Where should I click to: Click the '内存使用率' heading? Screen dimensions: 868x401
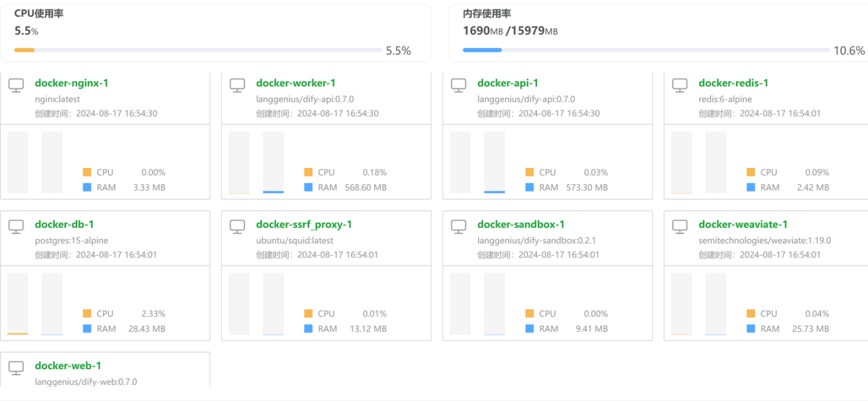click(487, 14)
